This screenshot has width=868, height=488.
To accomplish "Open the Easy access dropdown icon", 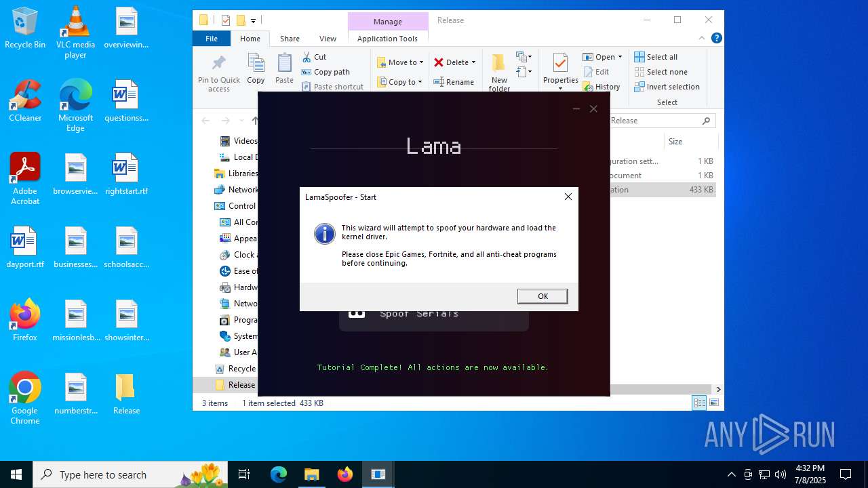I will [x=524, y=71].
